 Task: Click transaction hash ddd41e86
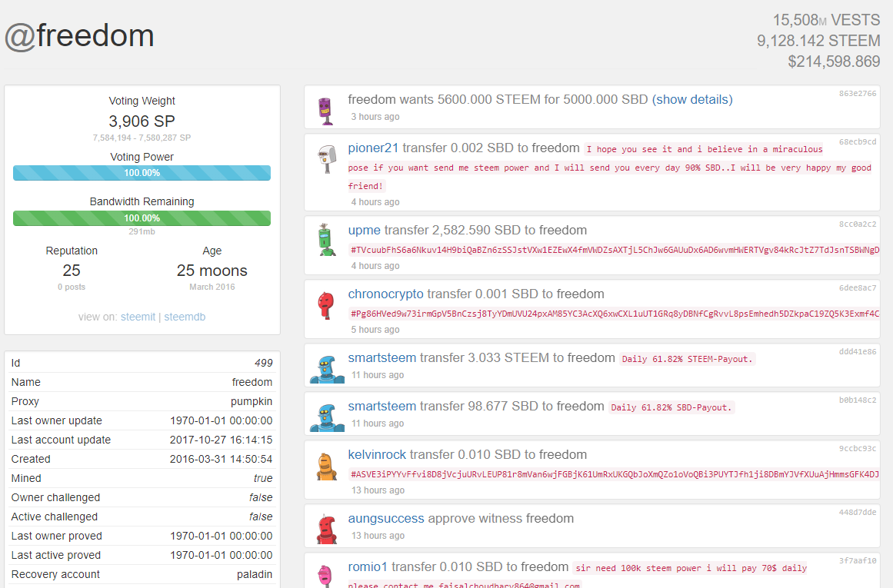(x=857, y=351)
